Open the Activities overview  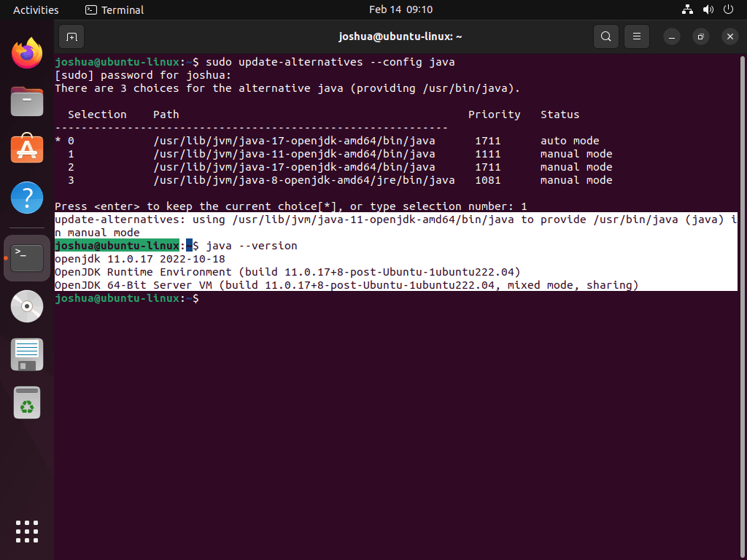tap(36, 9)
